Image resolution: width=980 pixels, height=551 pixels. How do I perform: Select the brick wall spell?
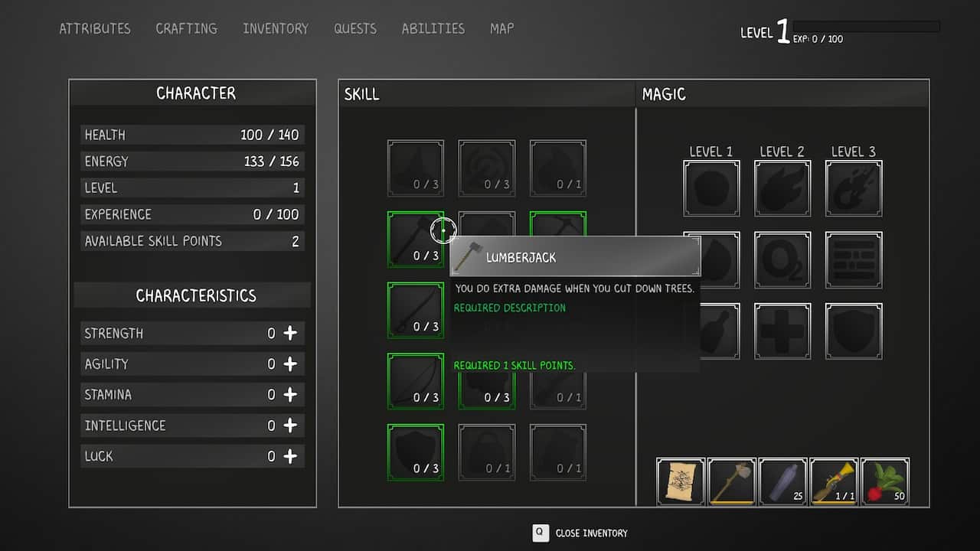click(x=854, y=260)
